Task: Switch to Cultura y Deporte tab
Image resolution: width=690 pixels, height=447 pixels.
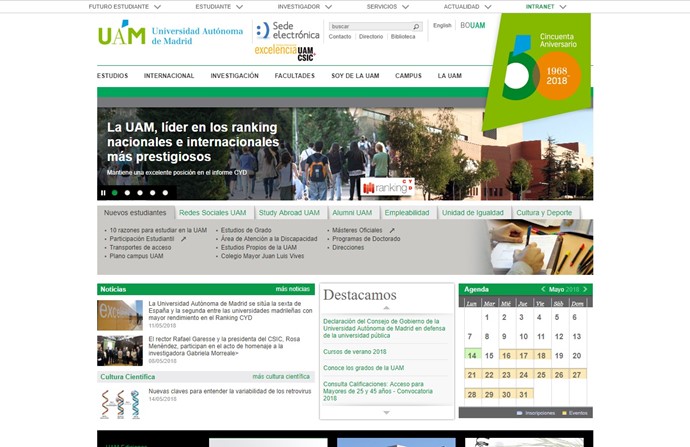Action: (544, 213)
